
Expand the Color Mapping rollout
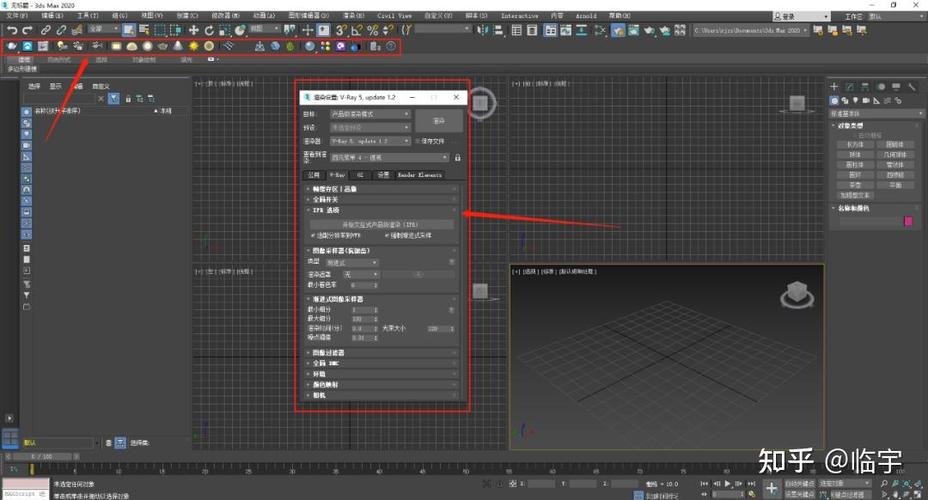coord(382,385)
